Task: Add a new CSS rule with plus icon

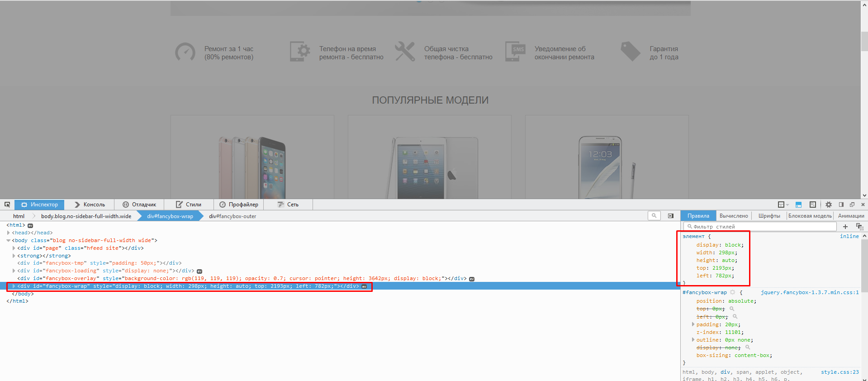Action: (x=845, y=227)
